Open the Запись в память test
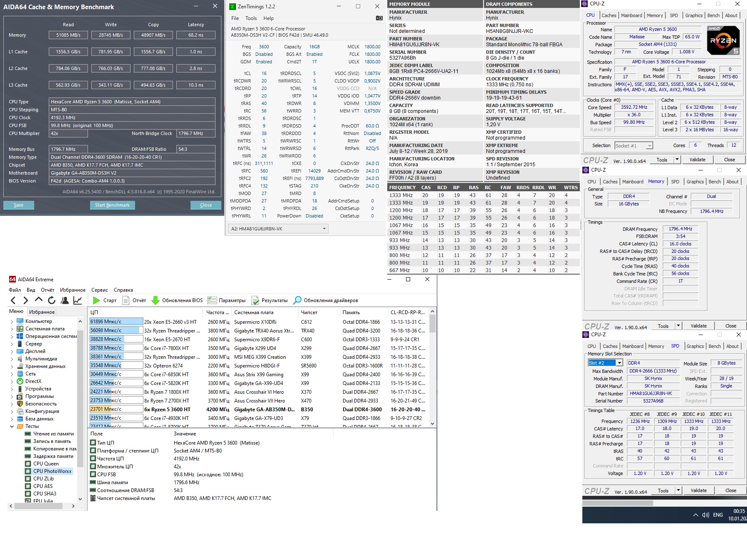747x560 pixels. coord(48,441)
